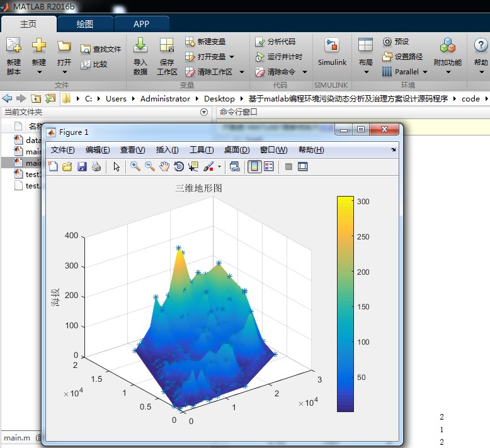This screenshot has width=490, height=448.
Task: Click the 三维地形图 plot title
Action: (198, 188)
